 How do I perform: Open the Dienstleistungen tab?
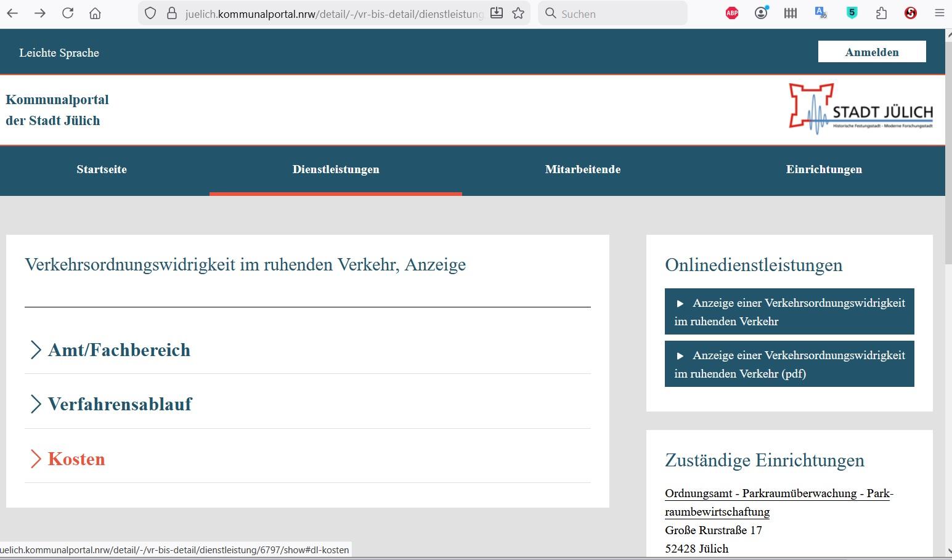(x=336, y=169)
